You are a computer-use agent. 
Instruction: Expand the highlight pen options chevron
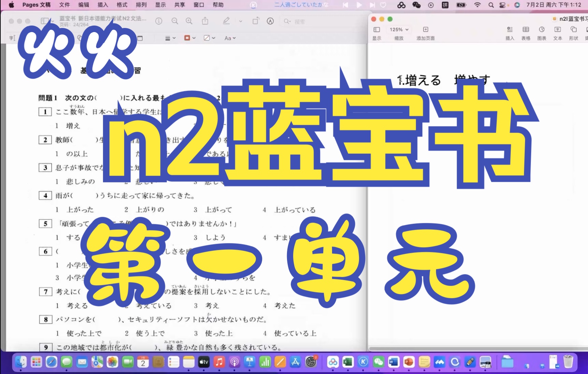pyautogui.click(x=241, y=21)
